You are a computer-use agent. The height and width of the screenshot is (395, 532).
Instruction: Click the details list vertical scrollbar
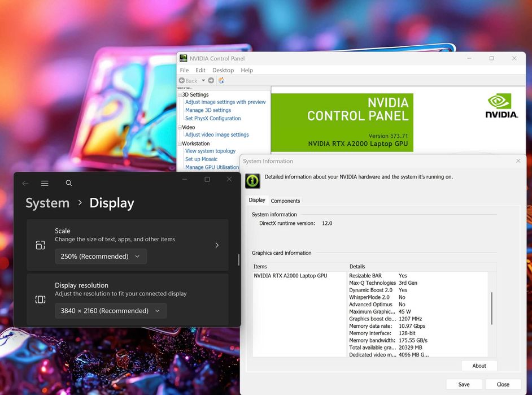tap(492, 308)
